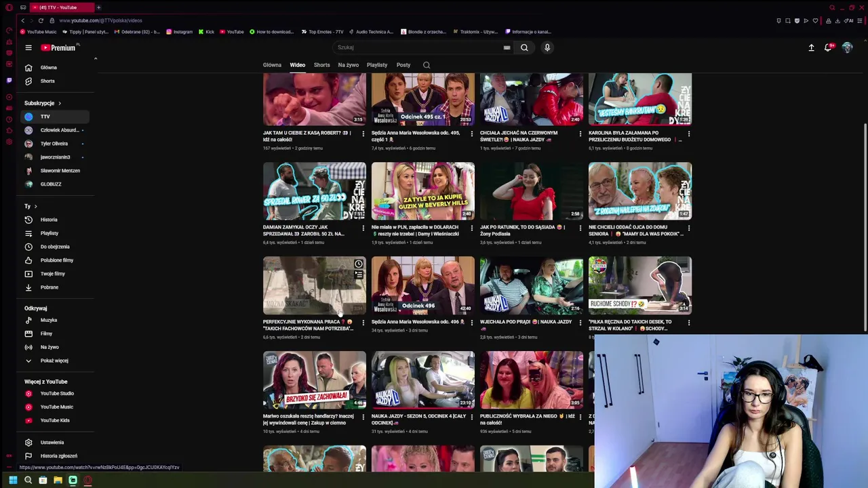Open Polubione filmy liked videos

(x=56, y=260)
